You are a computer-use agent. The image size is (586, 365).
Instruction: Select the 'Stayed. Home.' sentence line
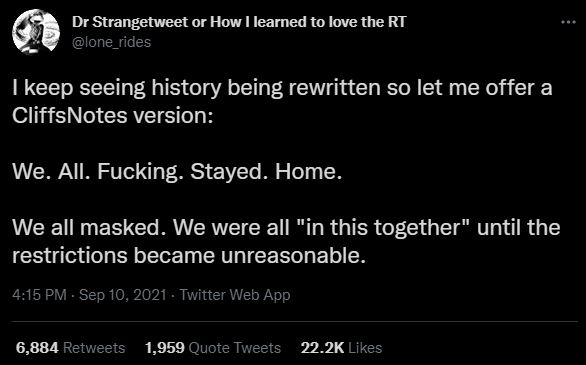tap(266, 172)
